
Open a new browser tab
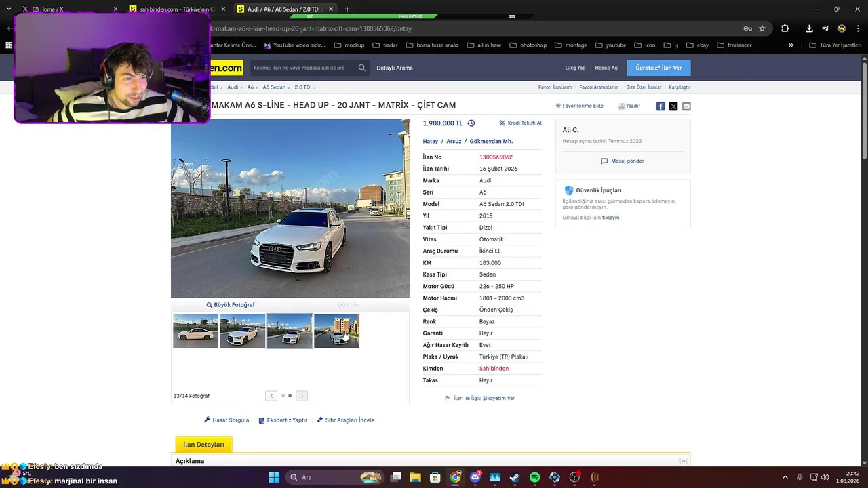347,9
